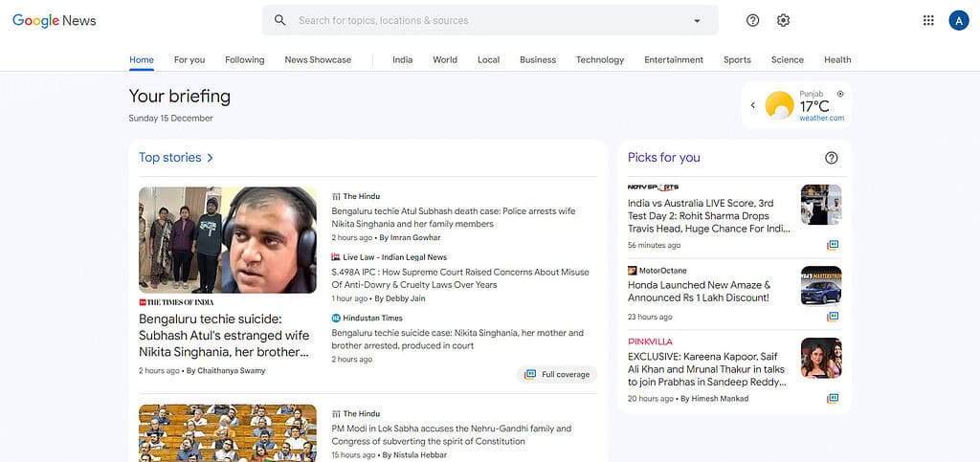This screenshot has width=980, height=462.
Task: Click the 'Sunday 15 December' date text
Action: [x=170, y=118]
